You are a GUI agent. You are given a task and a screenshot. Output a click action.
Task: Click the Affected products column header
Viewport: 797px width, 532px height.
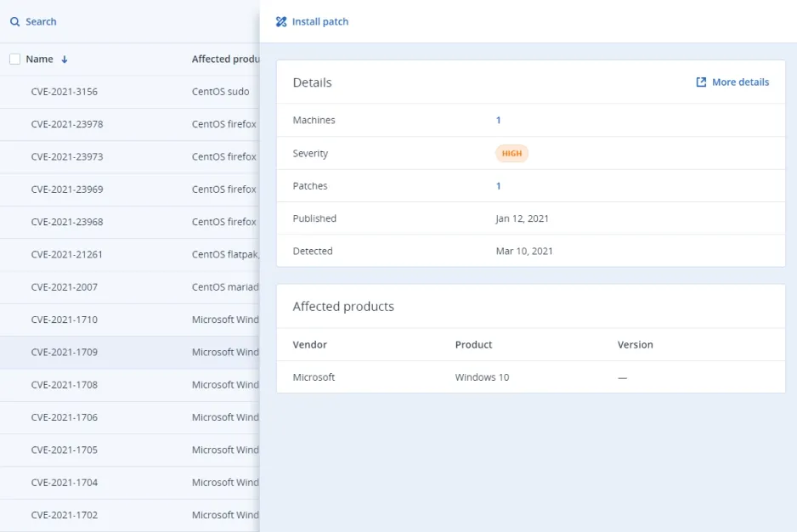click(224, 59)
